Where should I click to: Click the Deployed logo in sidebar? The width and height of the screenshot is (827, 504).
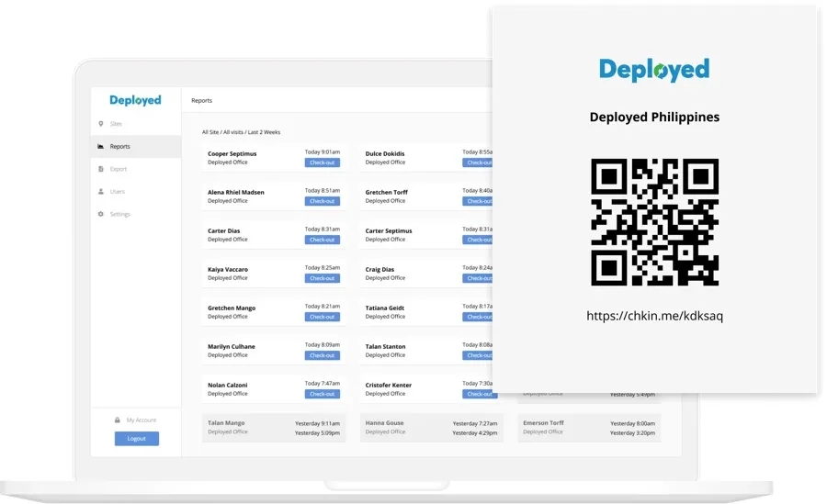click(135, 100)
